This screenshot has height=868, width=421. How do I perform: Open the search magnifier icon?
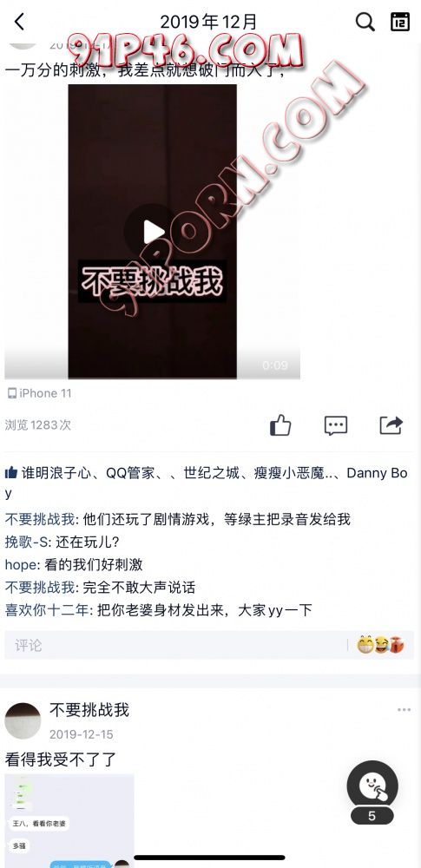click(x=365, y=22)
